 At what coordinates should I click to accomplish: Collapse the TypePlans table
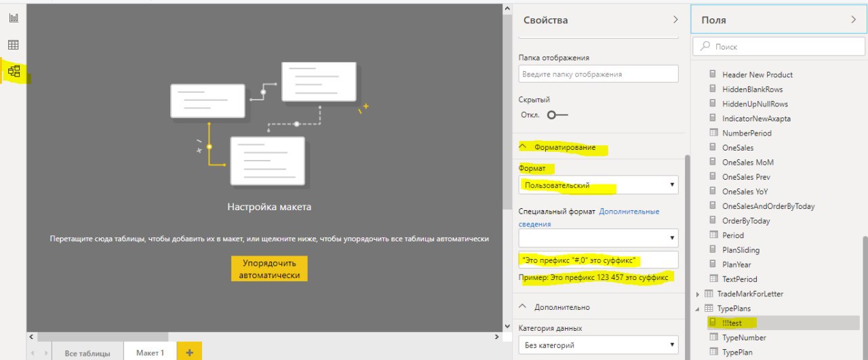pos(698,308)
